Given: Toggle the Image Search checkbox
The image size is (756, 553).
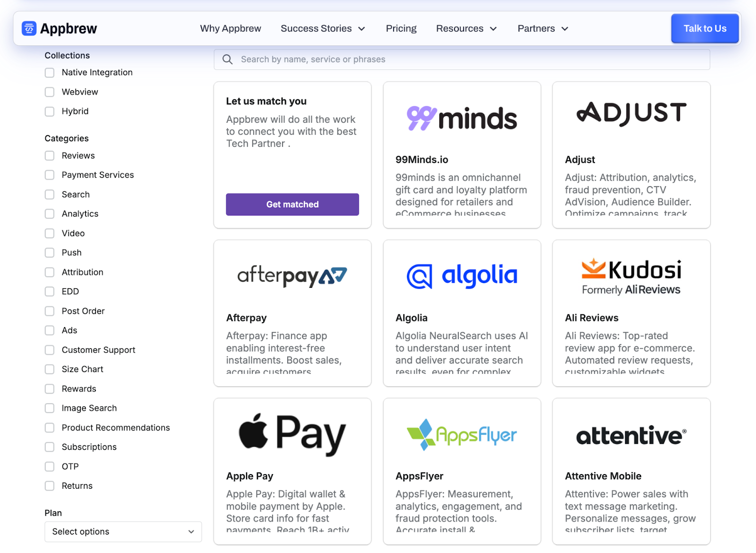Looking at the screenshot, I should click(x=50, y=408).
